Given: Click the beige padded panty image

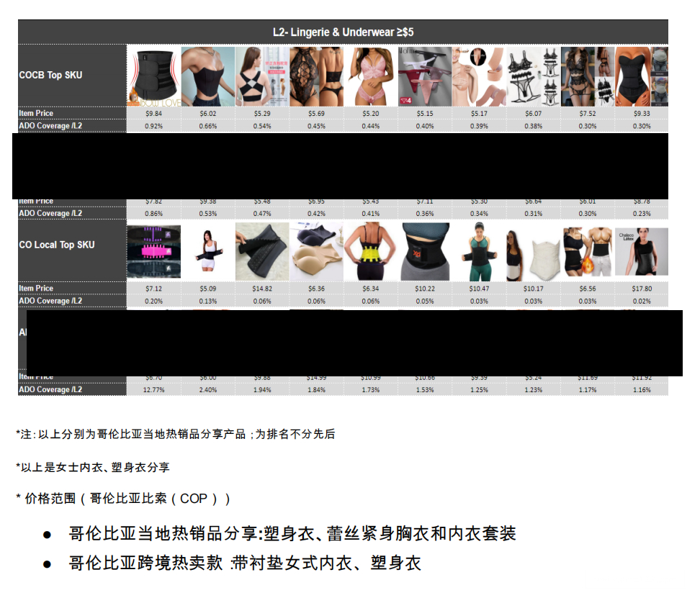Looking at the screenshot, I should 316,250.
